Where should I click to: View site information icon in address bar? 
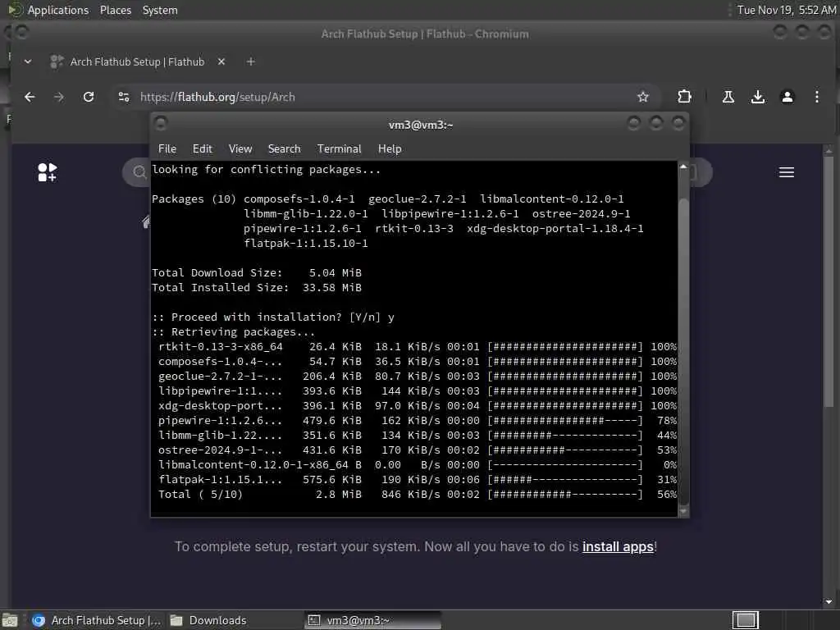124,97
